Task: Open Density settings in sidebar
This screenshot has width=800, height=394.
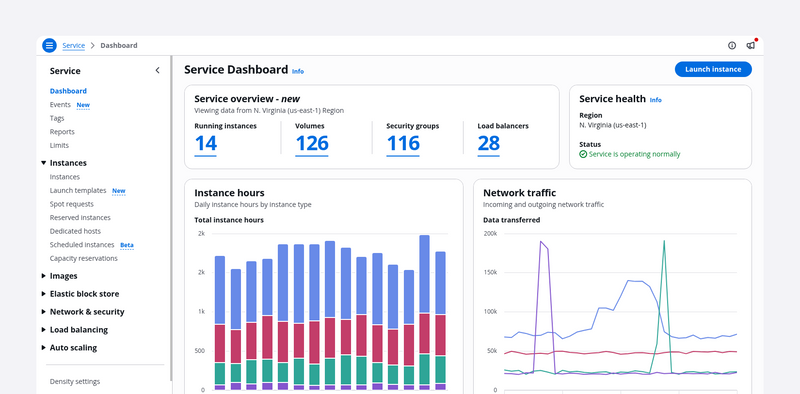Action: coord(75,381)
